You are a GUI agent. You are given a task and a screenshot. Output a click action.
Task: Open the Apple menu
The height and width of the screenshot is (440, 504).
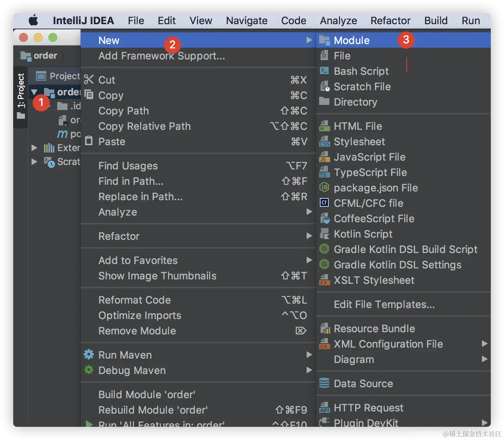34,20
